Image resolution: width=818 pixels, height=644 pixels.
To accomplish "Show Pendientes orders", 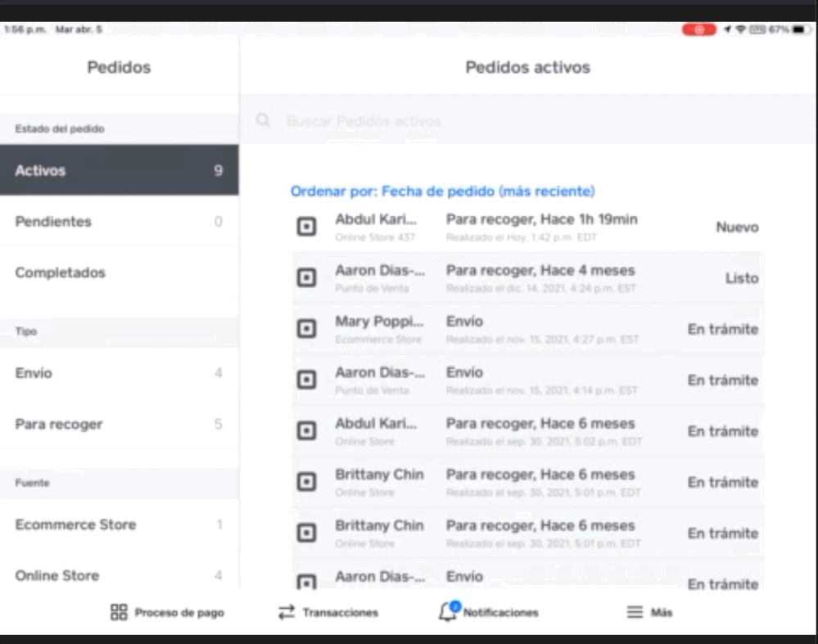I will pyautogui.click(x=119, y=222).
